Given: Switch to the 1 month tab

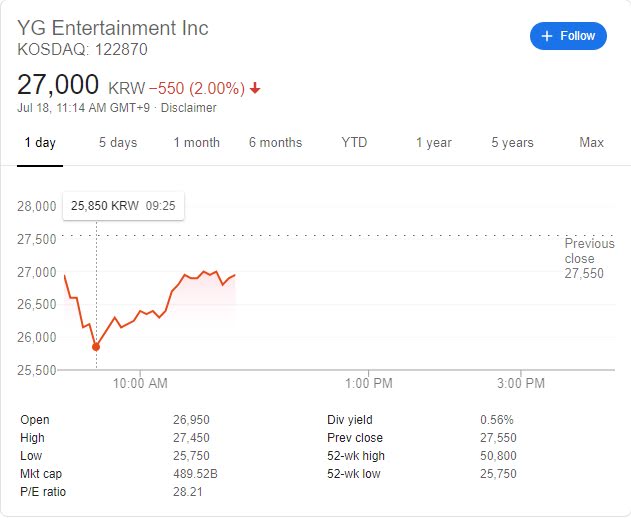Looking at the screenshot, I should click(196, 143).
